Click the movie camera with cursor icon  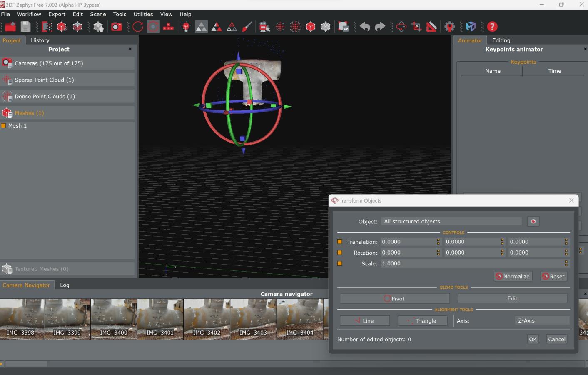(265, 27)
